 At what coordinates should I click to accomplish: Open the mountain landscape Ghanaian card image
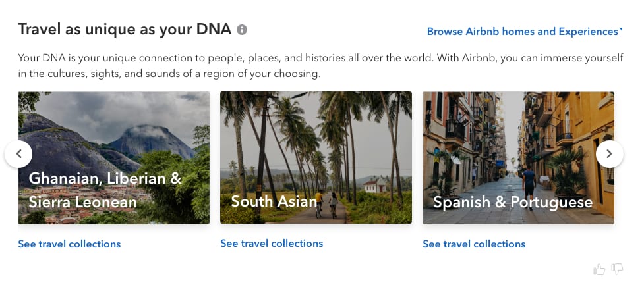click(x=114, y=158)
